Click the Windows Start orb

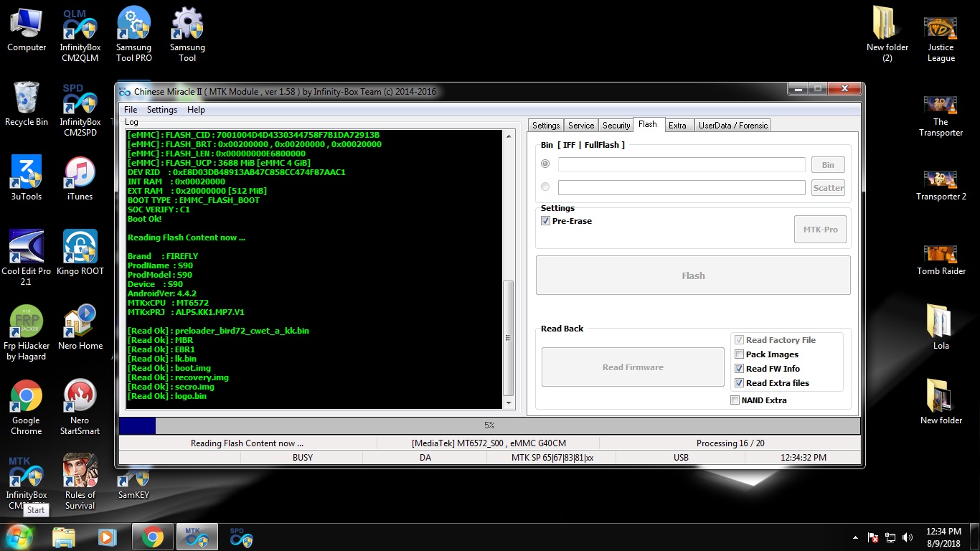coord(19,537)
